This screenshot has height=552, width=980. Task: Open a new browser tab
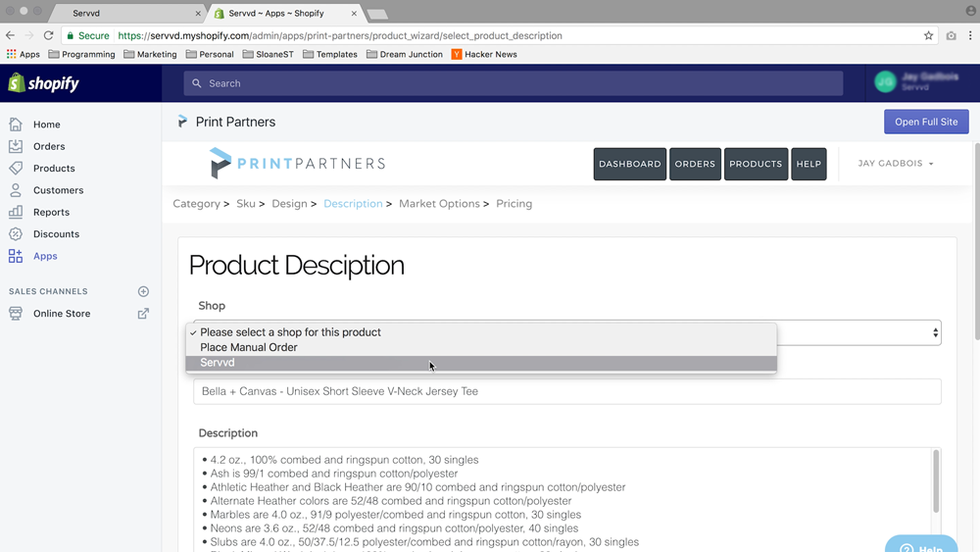pyautogui.click(x=377, y=14)
